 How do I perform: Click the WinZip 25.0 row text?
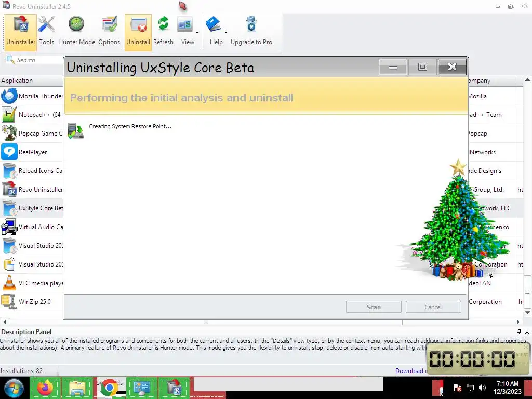click(35, 302)
